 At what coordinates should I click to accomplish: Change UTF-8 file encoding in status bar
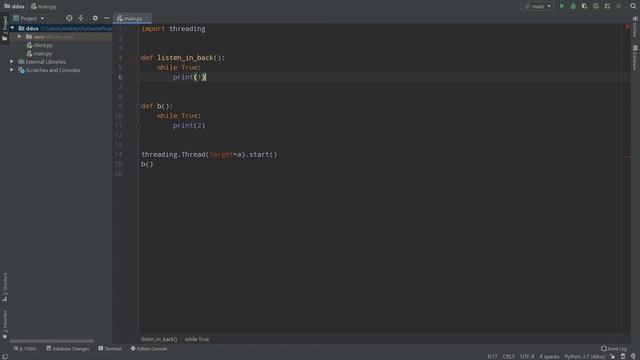click(x=527, y=356)
